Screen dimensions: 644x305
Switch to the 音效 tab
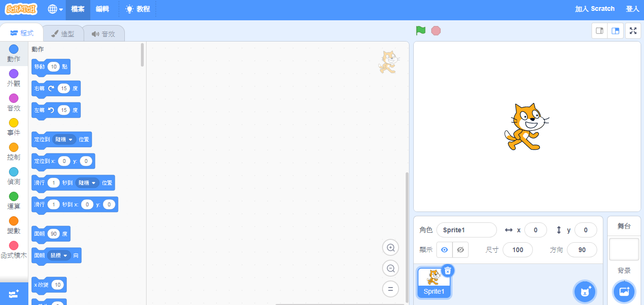(x=104, y=34)
